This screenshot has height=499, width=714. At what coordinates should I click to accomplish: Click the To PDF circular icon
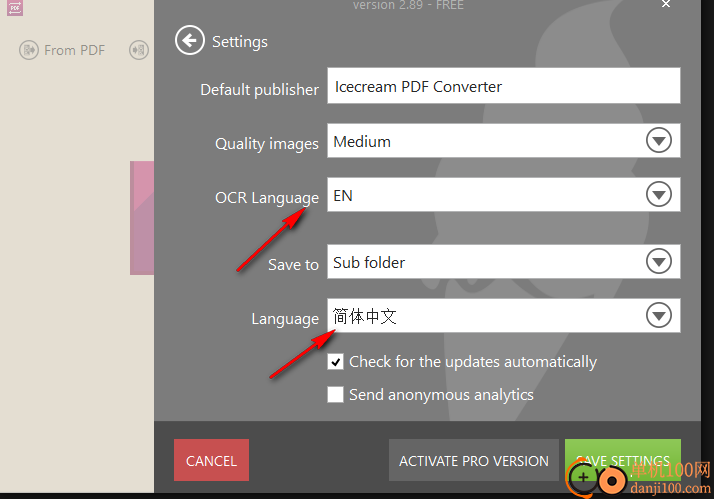pyautogui.click(x=139, y=50)
